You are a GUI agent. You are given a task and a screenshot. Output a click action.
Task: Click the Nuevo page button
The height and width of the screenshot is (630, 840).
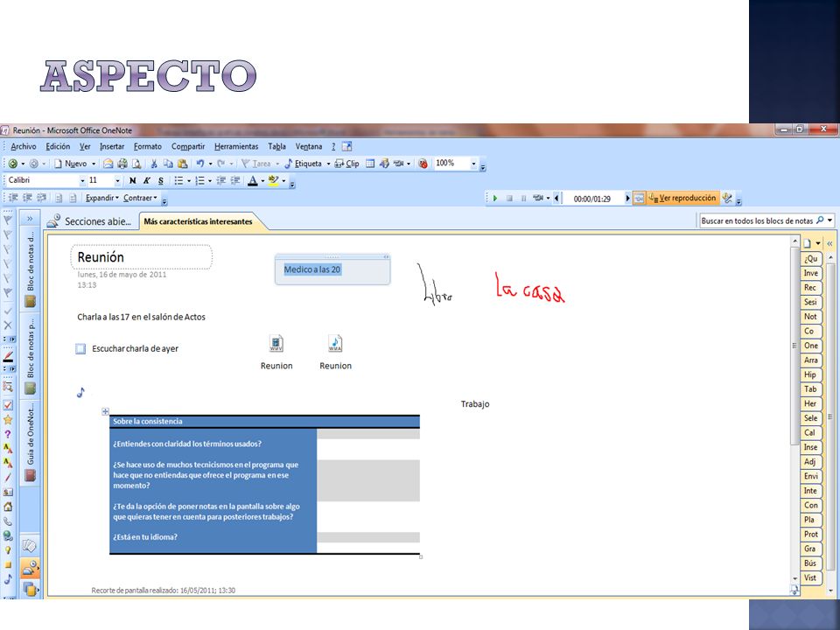pyautogui.click(x=70, y=164)
